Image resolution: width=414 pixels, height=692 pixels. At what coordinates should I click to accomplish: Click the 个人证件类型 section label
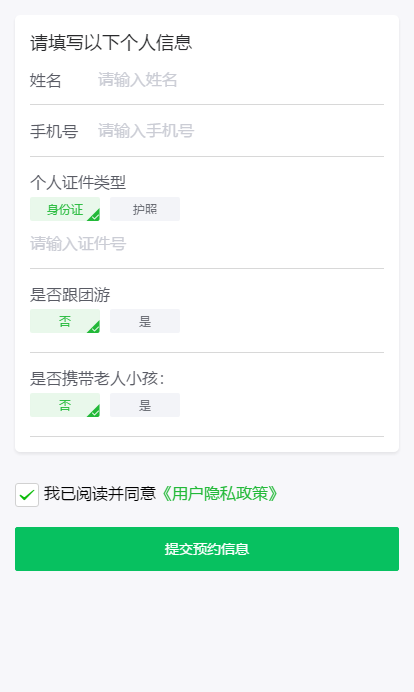click(x=78, y=182)
